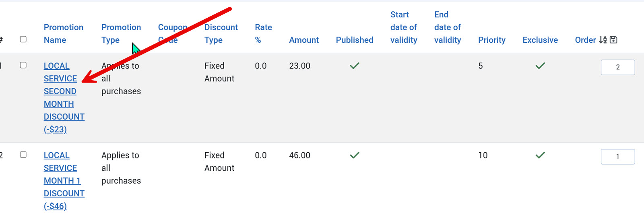644x218 pixels.
Task: Sort by Discount Type column header
Action: click(221, 33)
